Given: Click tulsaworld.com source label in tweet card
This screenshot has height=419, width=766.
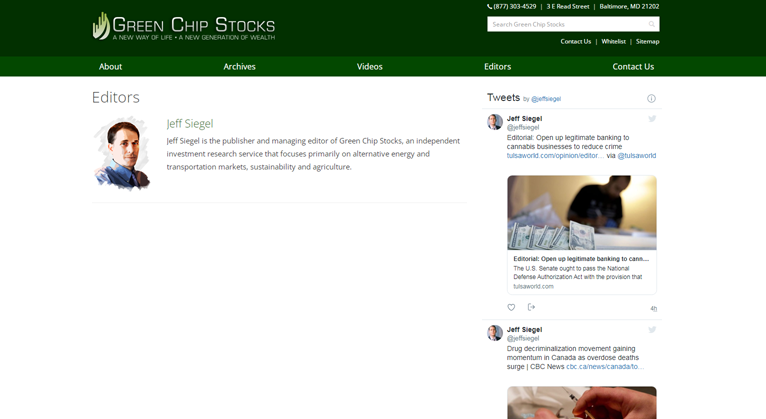Looking at the screenshot, I should point(533,286).
